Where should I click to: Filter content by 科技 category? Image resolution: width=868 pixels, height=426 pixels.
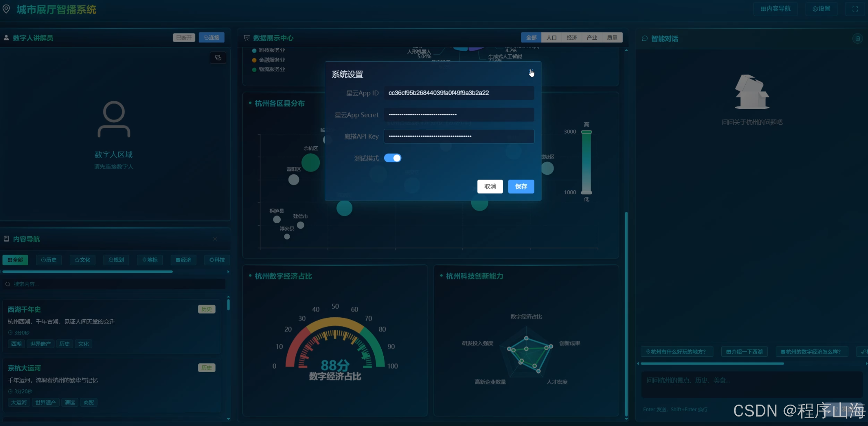217,260
